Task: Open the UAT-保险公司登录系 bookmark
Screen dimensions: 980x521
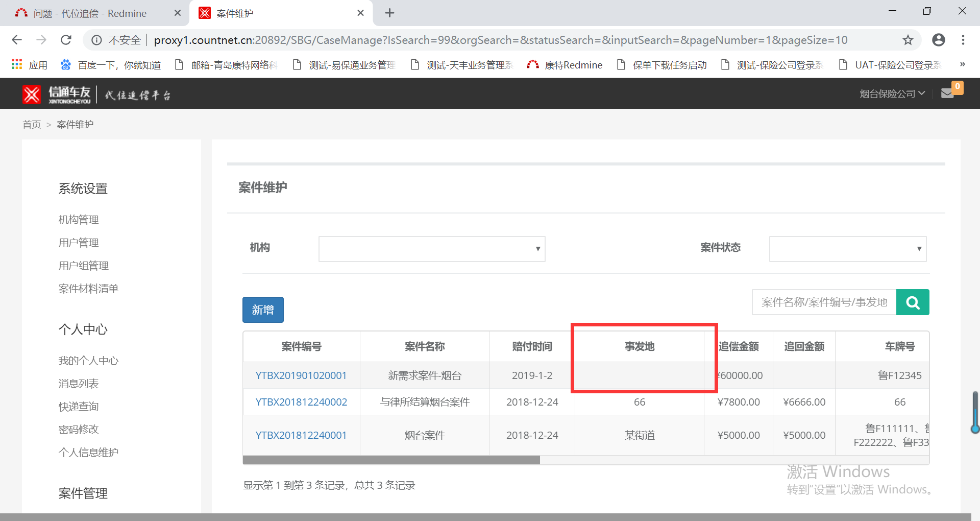Action: click(891, 65)
